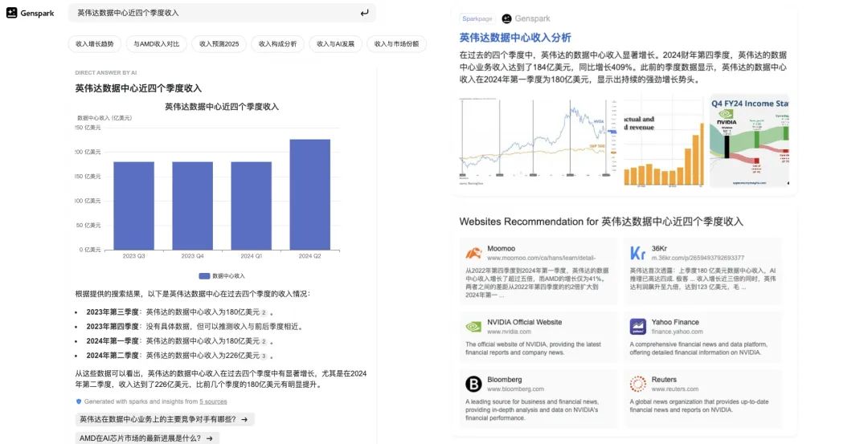Click the Moomoo site icon
This screenshot has height=444, width=868.
pos(473,253)
